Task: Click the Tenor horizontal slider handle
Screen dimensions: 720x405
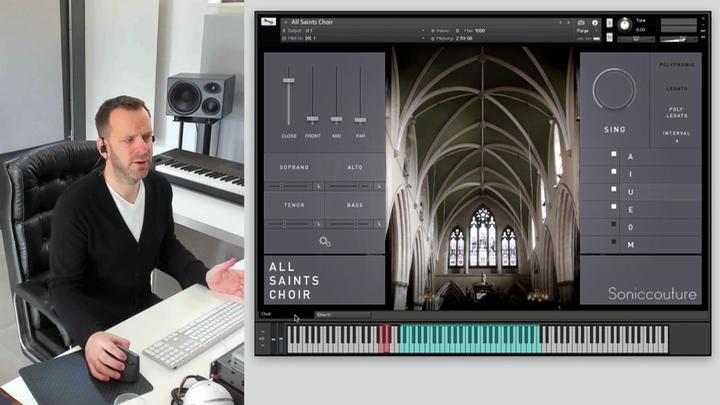Action: click(x=285, y=224)
